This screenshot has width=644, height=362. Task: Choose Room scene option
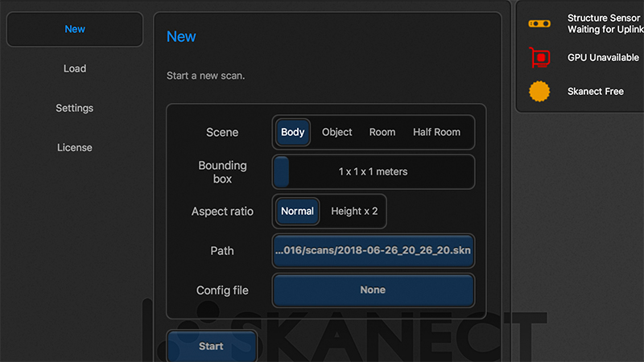pos(382,132)
